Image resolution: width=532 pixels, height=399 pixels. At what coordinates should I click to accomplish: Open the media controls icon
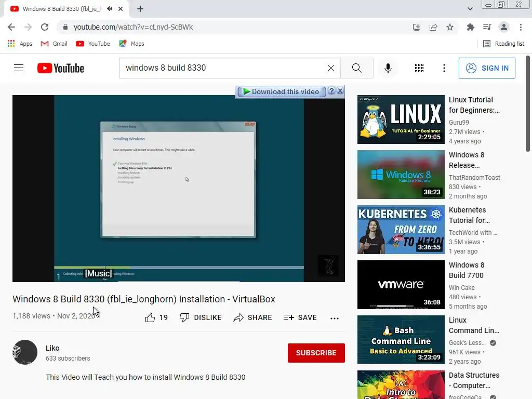tap(487, 27)
